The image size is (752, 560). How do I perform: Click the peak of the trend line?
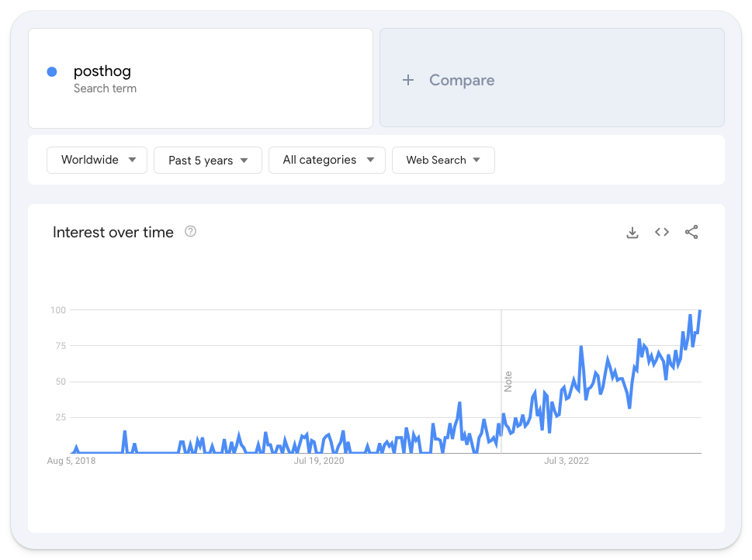point(699,310)
